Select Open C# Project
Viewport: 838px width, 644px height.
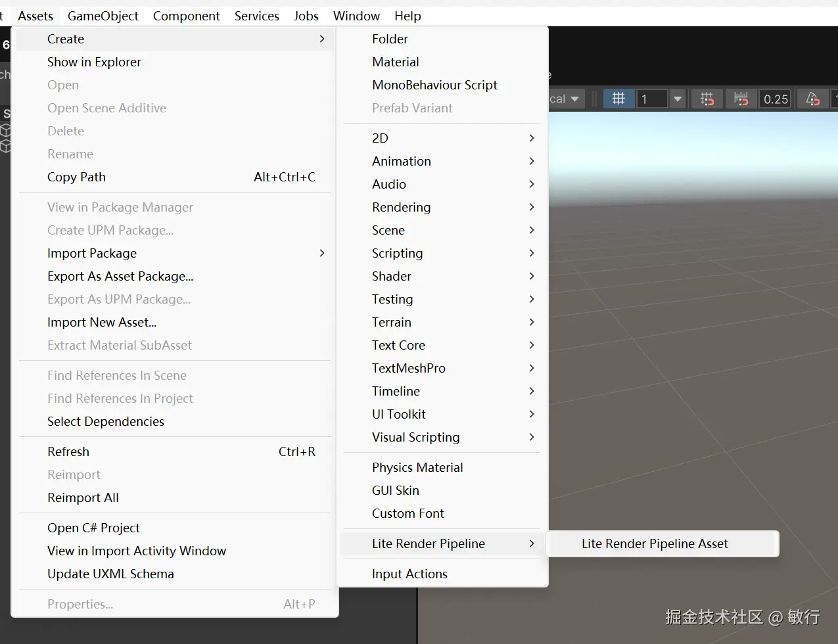point(174,528)
